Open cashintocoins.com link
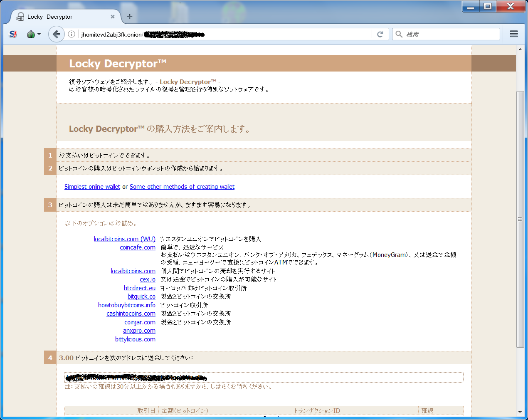This screenshot has width=528, height=420. click(131, 314)
